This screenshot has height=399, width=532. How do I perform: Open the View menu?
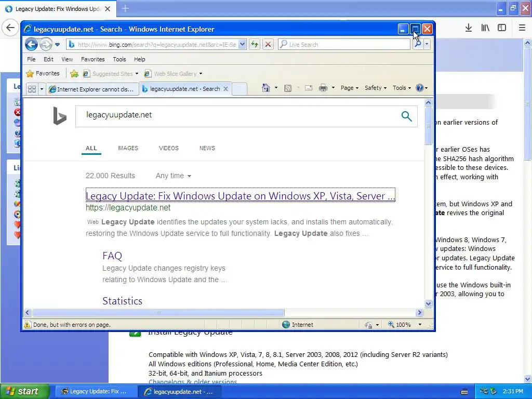pos(67,59)
